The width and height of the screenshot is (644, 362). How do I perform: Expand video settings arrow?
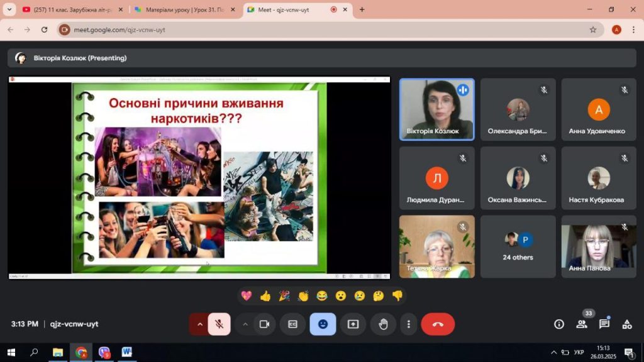(245, 324)
